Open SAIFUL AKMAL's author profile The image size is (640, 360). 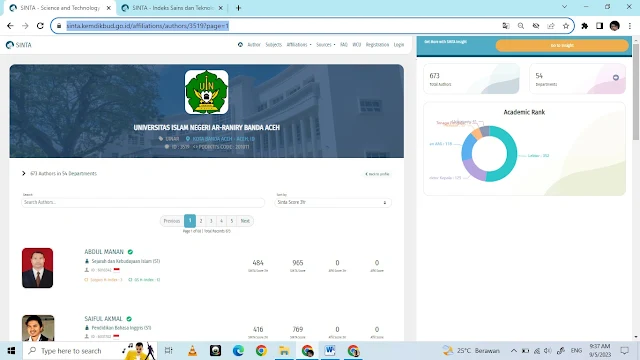tap(103, 319)
